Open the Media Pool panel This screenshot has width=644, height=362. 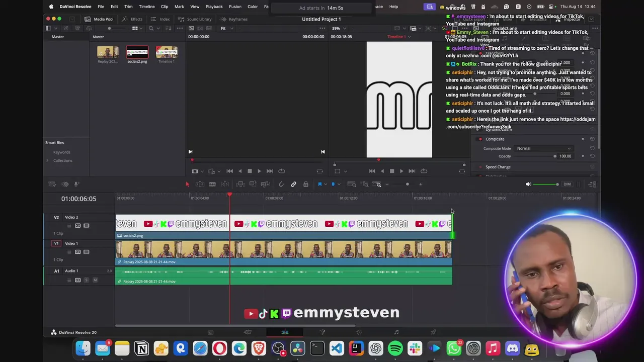99,19
